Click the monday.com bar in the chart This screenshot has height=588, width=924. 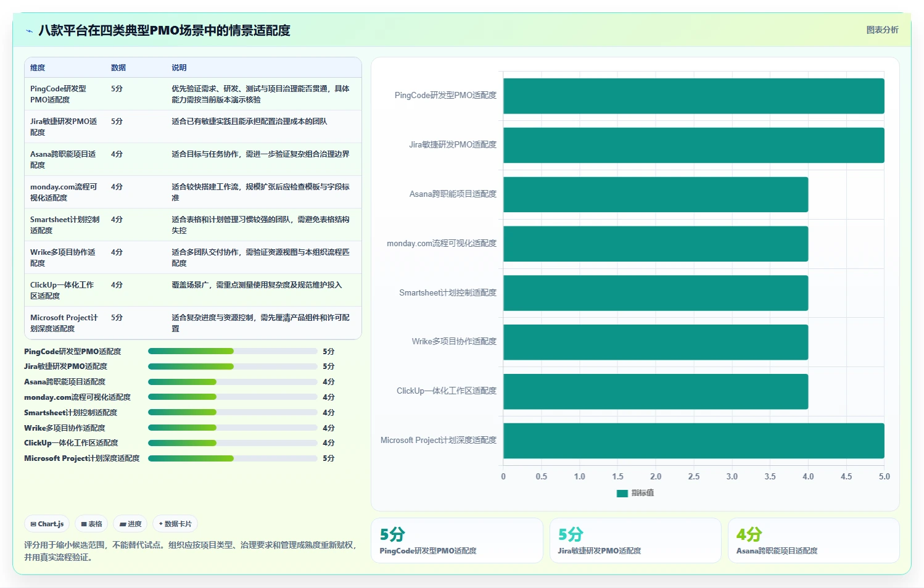[656, 244]
